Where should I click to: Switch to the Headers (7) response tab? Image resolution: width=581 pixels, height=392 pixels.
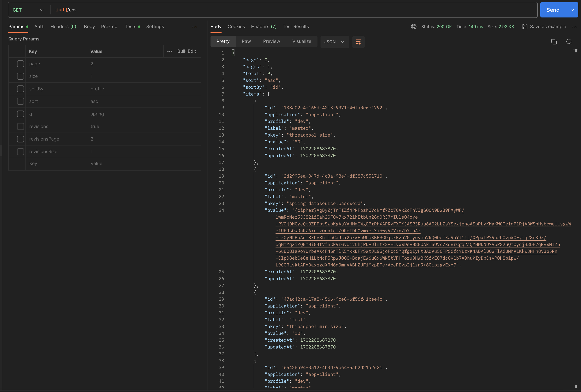click(264, 26)
